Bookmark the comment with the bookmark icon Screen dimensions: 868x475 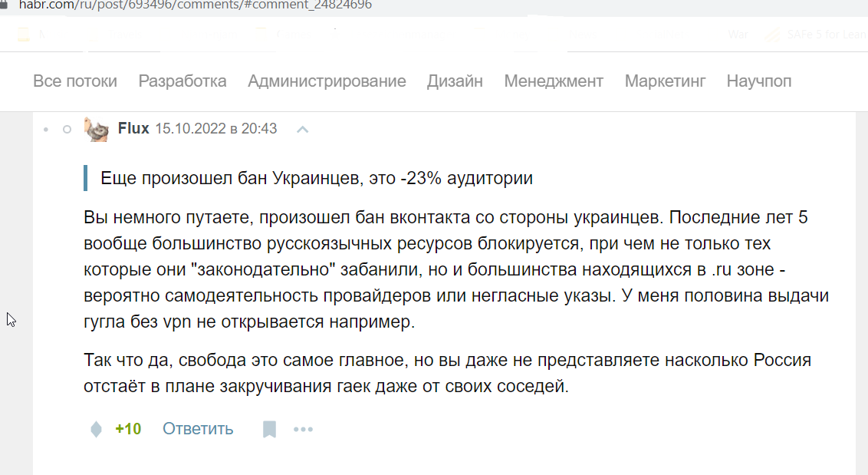[x=270, y=429]
